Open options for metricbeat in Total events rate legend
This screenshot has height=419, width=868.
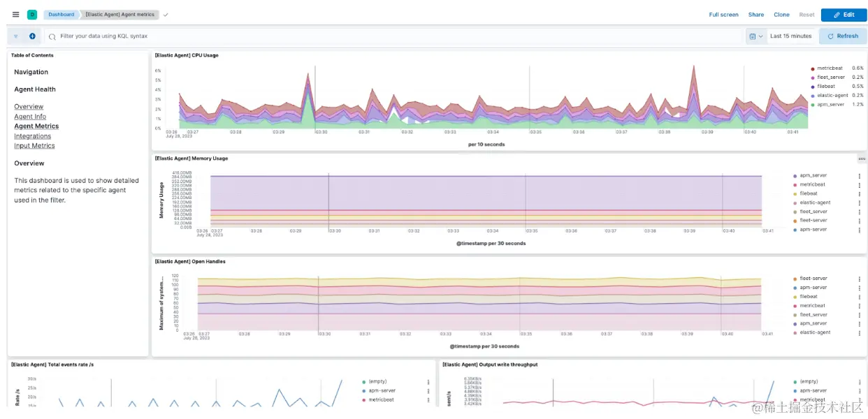pyautogui.click(x=428, y=400)
